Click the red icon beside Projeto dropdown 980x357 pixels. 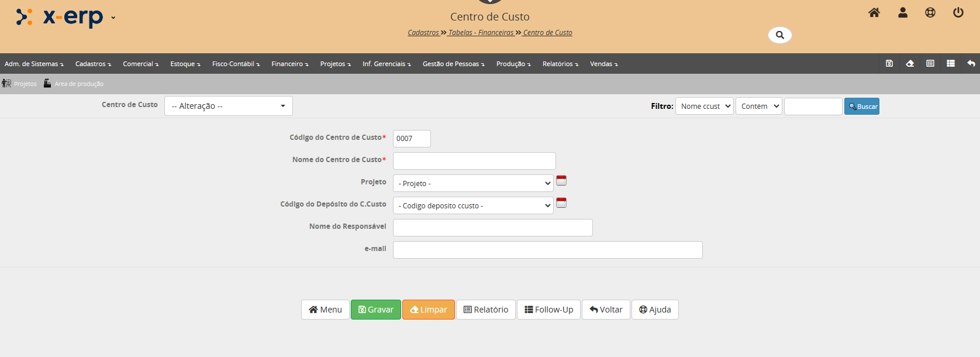tap(561, 180)
